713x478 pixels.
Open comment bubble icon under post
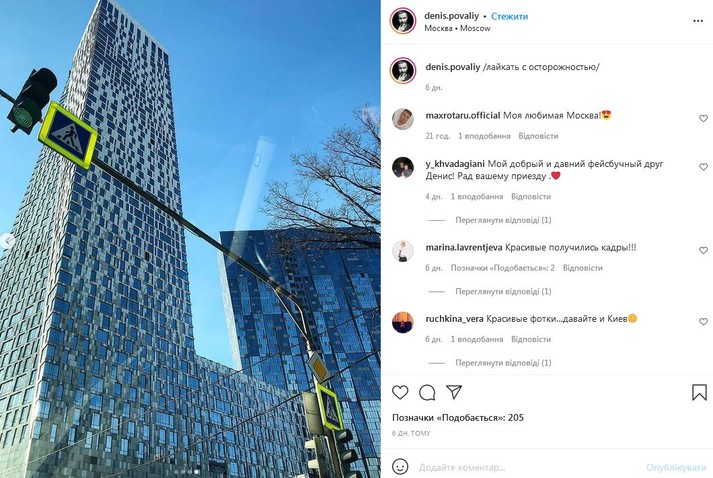coord(427,392)
